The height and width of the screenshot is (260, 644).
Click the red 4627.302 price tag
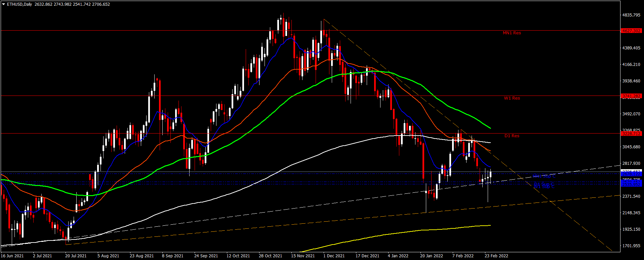[631, 31]
